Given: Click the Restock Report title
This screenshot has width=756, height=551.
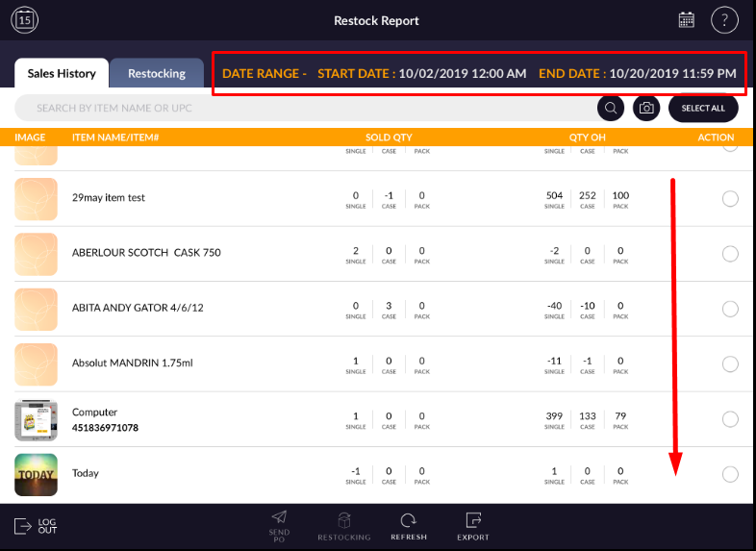Looking at the screenshot, I should pyautogui.click(x=376, y=21).
